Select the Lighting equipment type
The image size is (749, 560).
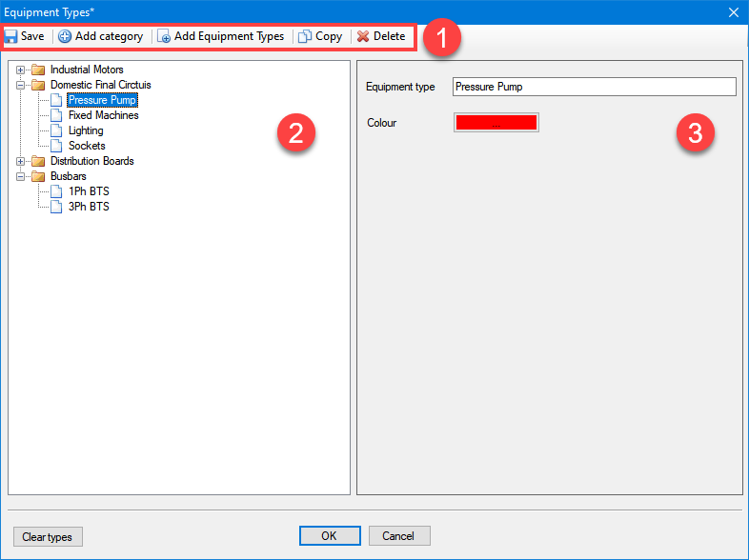point(86,130)
